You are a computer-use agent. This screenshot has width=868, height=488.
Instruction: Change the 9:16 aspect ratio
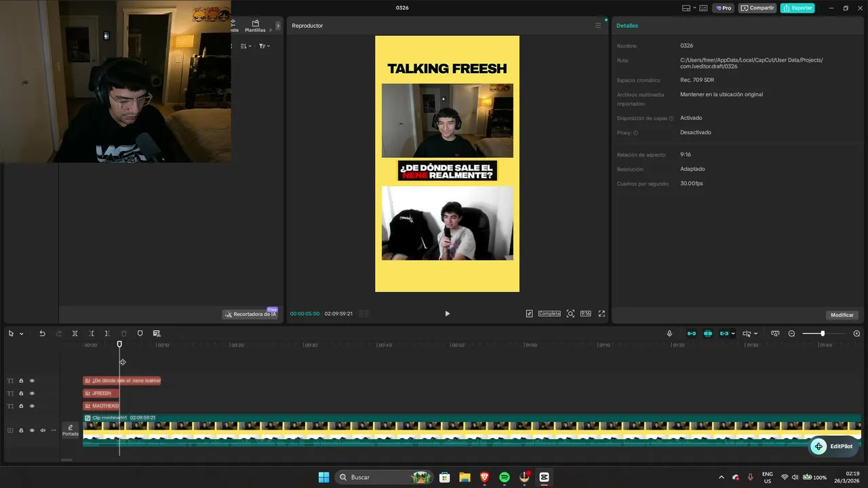tap(586, 314)
